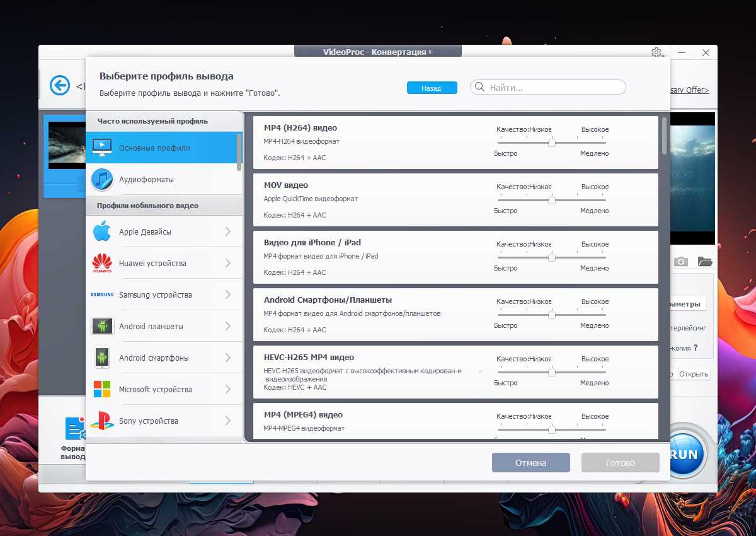
Task: Click the Отмена button
Action: click(x=530, y=463)
